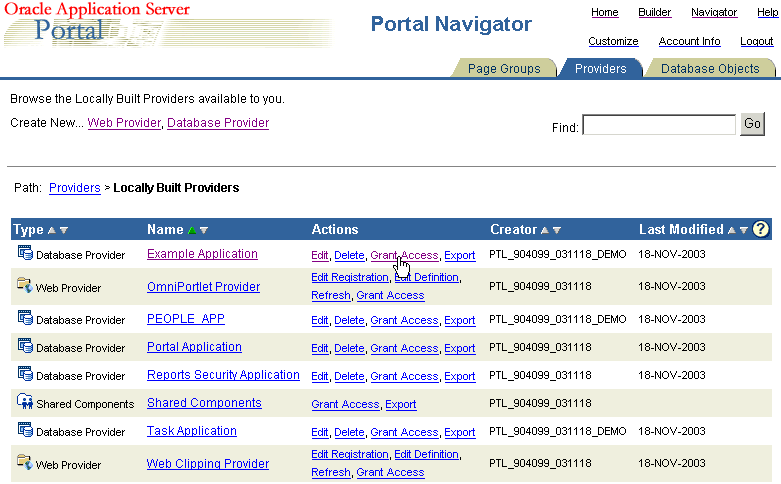
Task: Open the Database Objects tab
Action: point(710,68)
